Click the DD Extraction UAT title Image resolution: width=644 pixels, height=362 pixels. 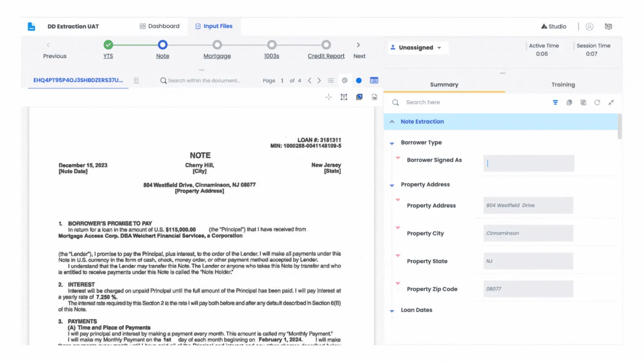coord(73,26)
